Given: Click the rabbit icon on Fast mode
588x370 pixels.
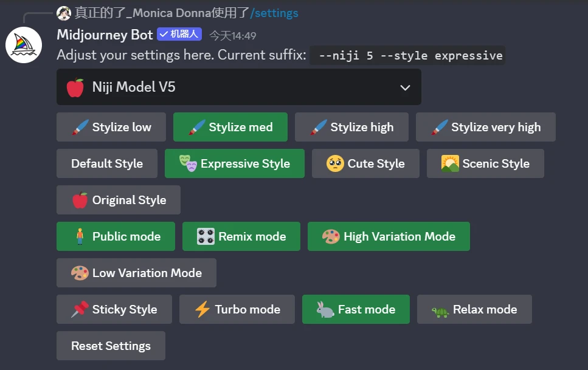Looking at the screenshot, I should point(325,310).
